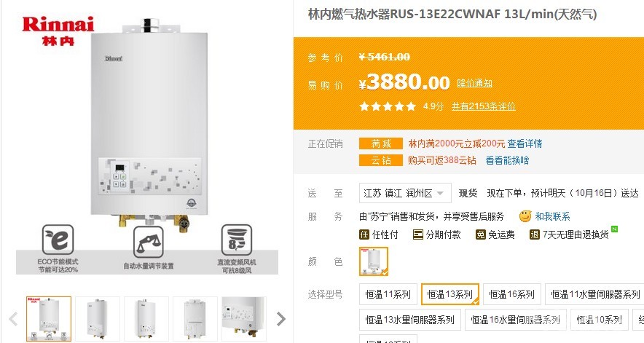The height and width of the screenshot is (343, 644).
Task: Choose the 恒温13水量伺服器系列 model
Action: tap(410, 320)
